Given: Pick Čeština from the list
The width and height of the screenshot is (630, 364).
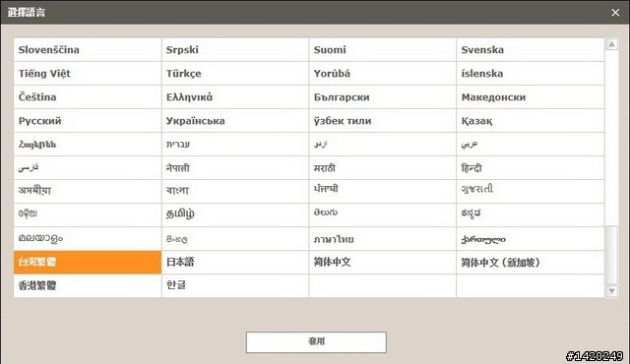Looking at the screenshot, I should click(88, 97).
